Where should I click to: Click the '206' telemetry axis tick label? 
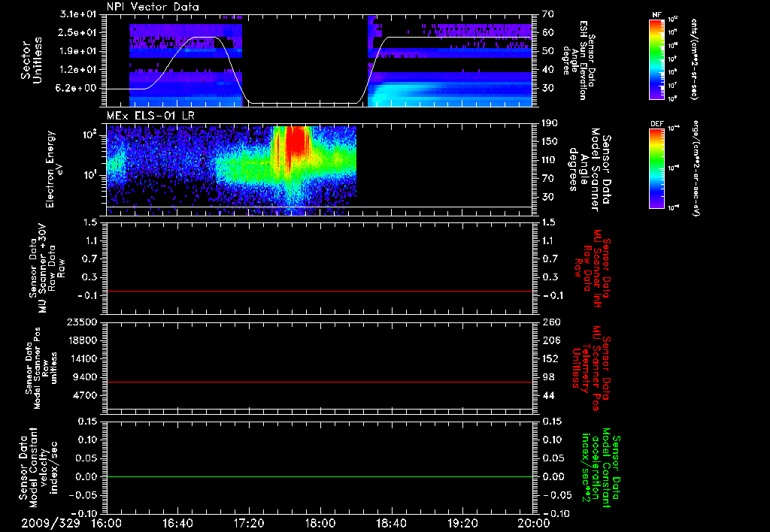point(550,340)
